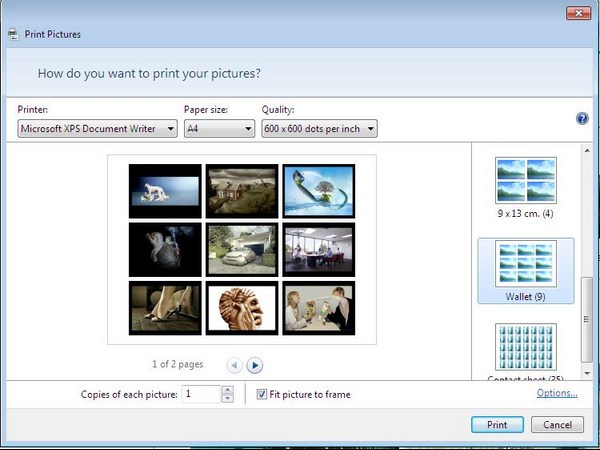
Task: Click the two people at table picture
Action: (319, 308)
